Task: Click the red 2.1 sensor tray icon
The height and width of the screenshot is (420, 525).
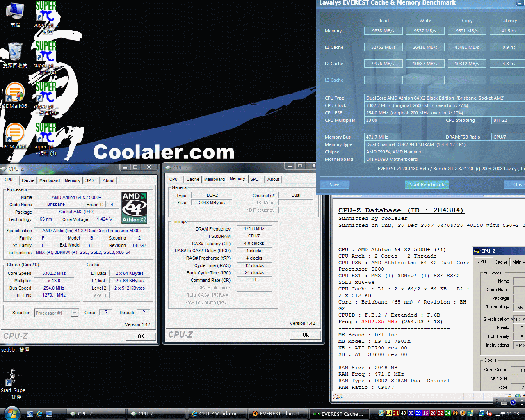Action: [396, 413]
